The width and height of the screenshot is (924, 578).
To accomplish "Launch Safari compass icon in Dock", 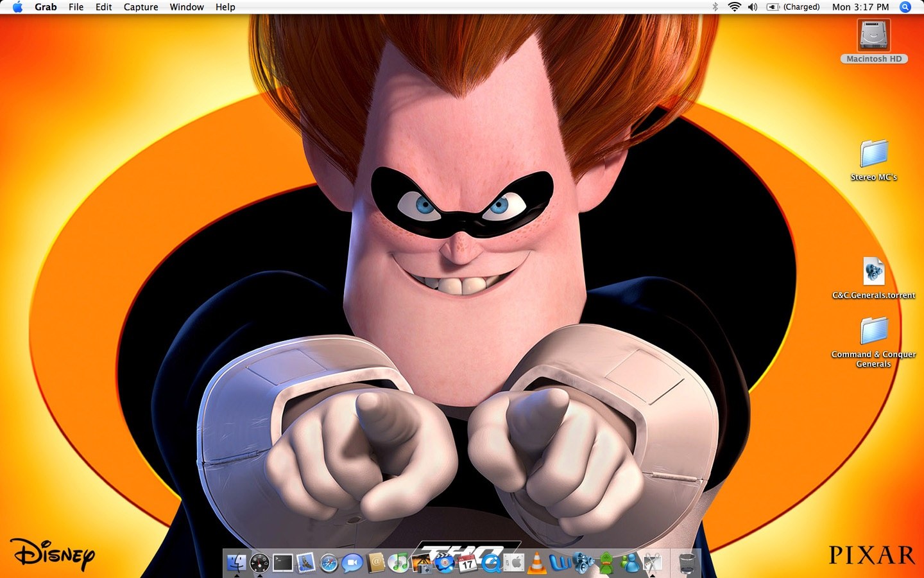I will pos(329,563).
